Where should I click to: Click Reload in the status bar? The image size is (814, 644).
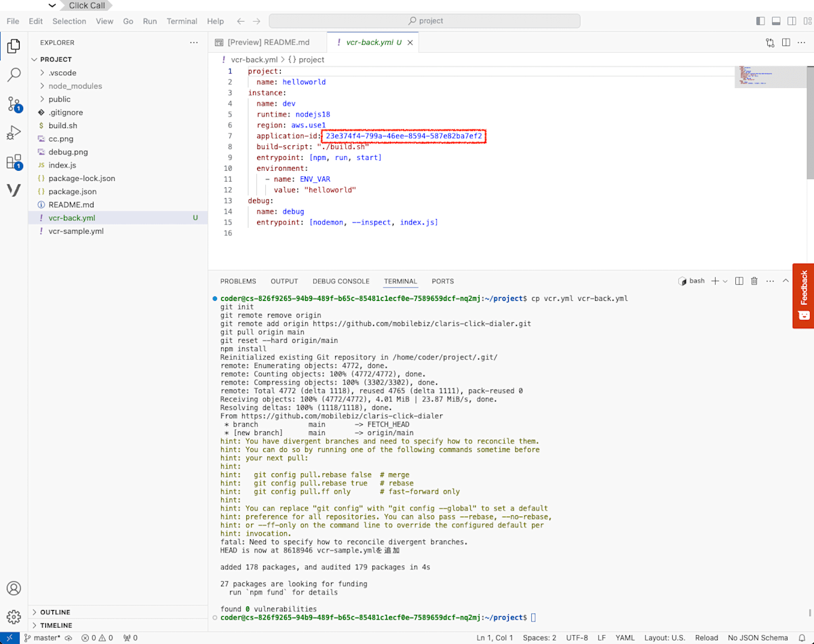[x=707, y=637]
